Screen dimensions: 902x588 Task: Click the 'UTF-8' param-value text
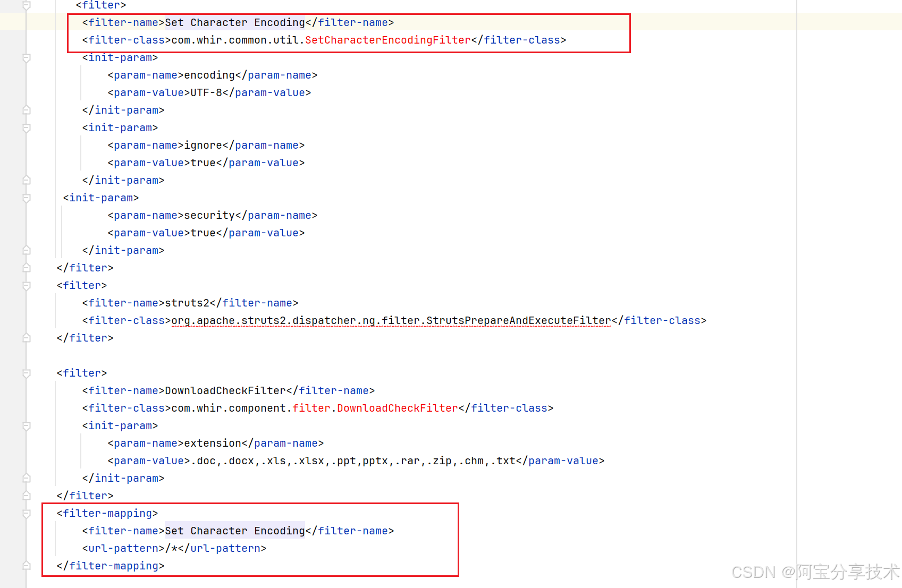206,93
